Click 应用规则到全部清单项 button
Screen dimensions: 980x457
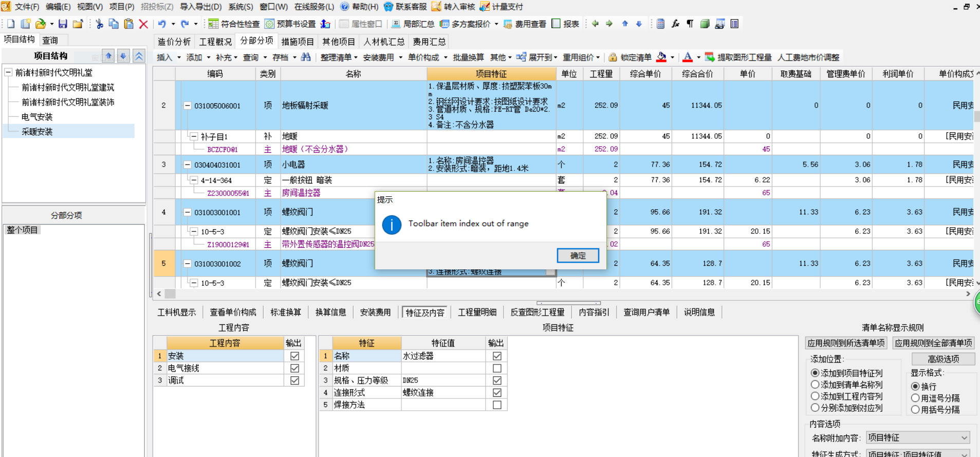click(933, 343)
